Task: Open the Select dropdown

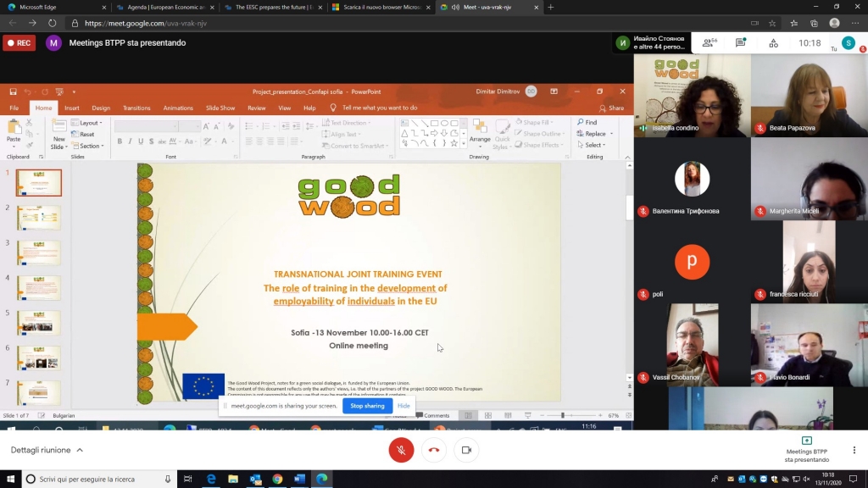Action: [x=591, y=145]
